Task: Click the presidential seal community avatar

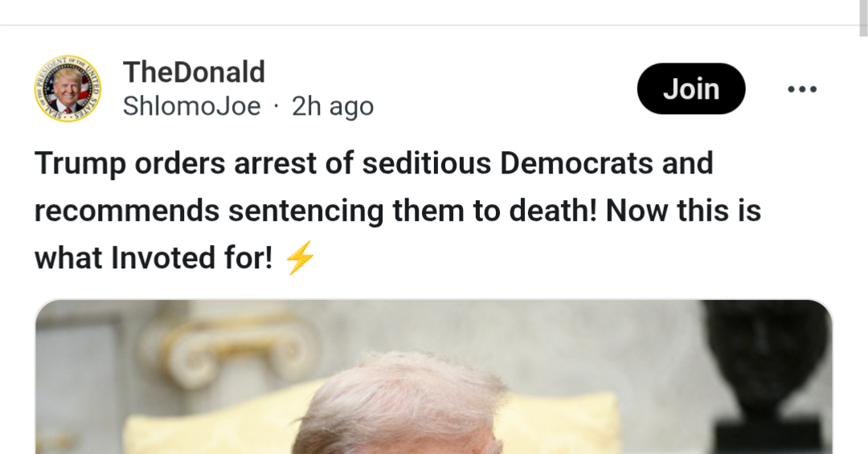Action: [x=68, y=88]
